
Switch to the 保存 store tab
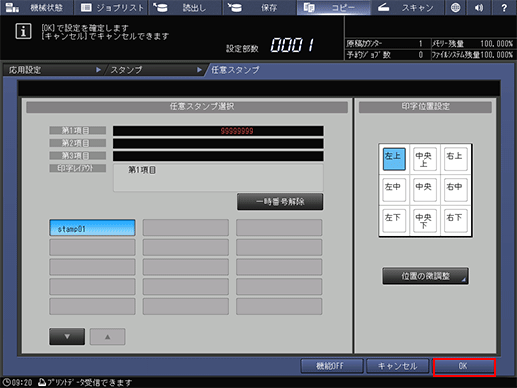pyautogui.click(x=259, y=7)
